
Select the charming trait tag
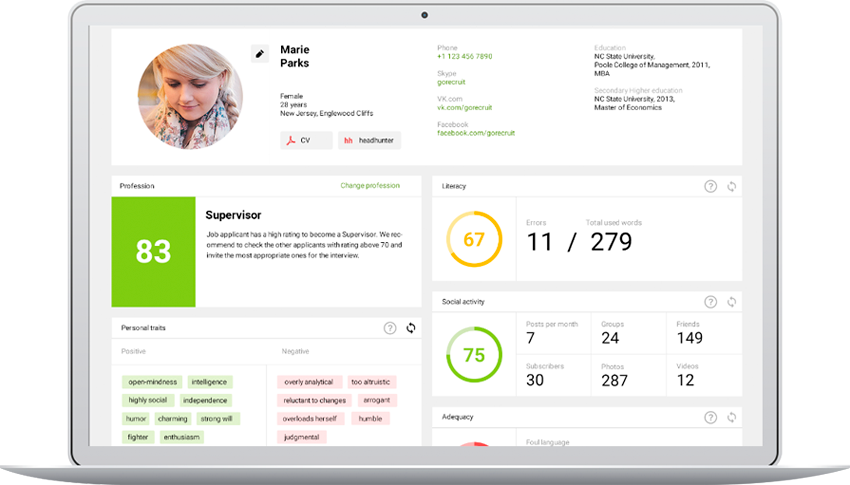click(x=172, y=419)
